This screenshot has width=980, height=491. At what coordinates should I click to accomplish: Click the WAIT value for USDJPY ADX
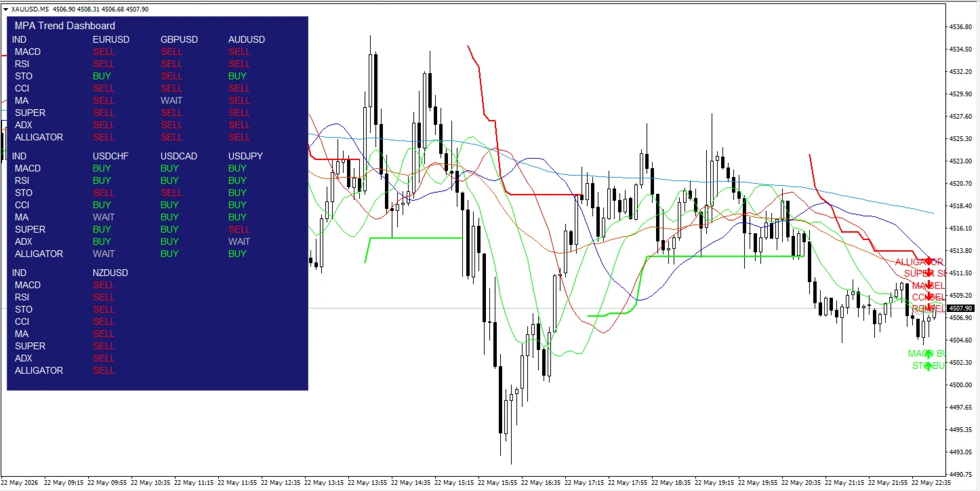239,241
